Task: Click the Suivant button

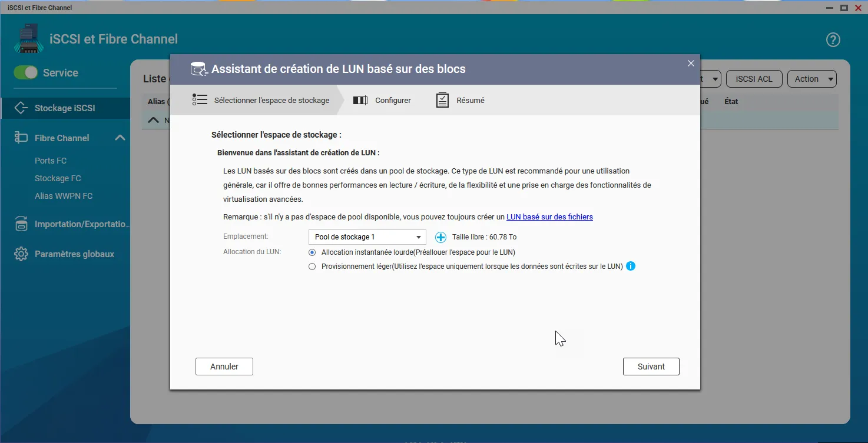Action: (x=651, y=367)
